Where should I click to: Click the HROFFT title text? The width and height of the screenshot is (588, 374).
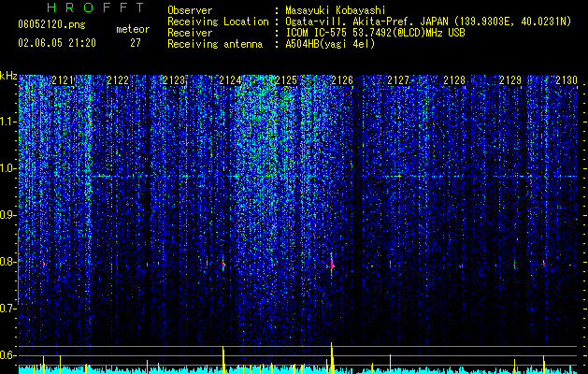point(96,7)
